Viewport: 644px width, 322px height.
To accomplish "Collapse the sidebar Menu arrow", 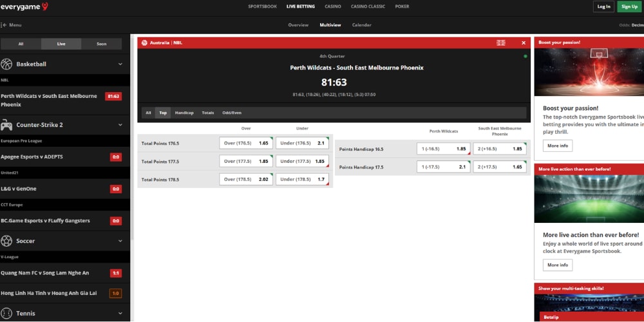I will (x=4, y=25).
